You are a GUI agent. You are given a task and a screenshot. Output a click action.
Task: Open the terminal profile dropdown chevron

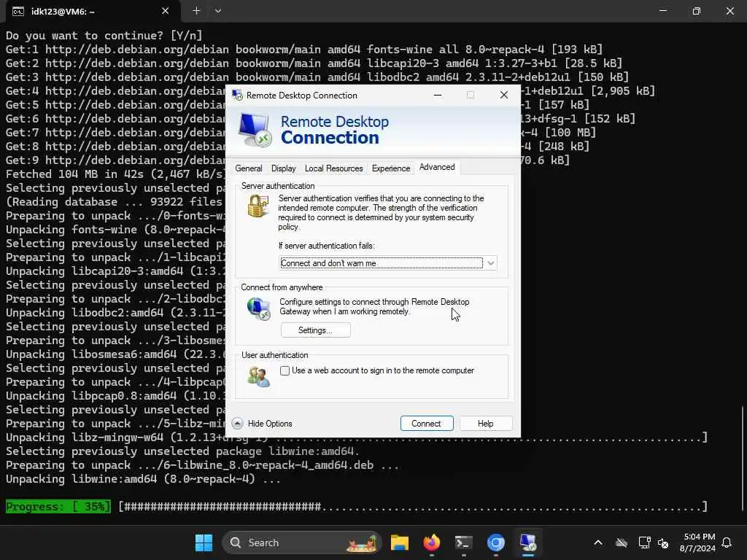coord(217,10)
